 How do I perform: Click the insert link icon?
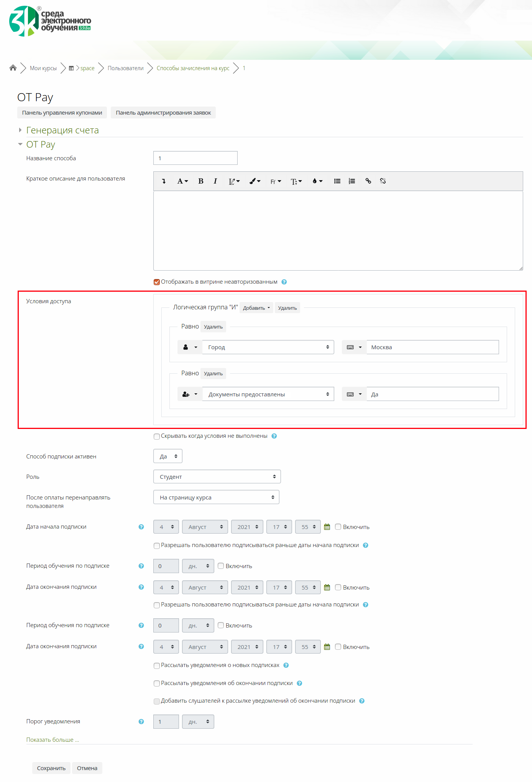(368, 181)
